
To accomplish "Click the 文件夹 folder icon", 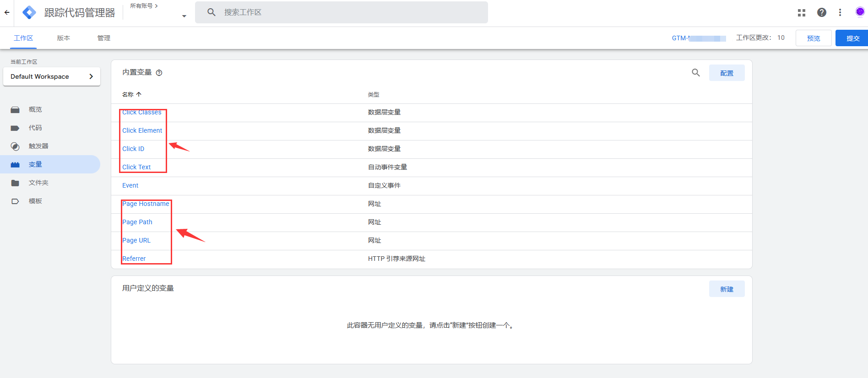I will click(x=15, y=183).
